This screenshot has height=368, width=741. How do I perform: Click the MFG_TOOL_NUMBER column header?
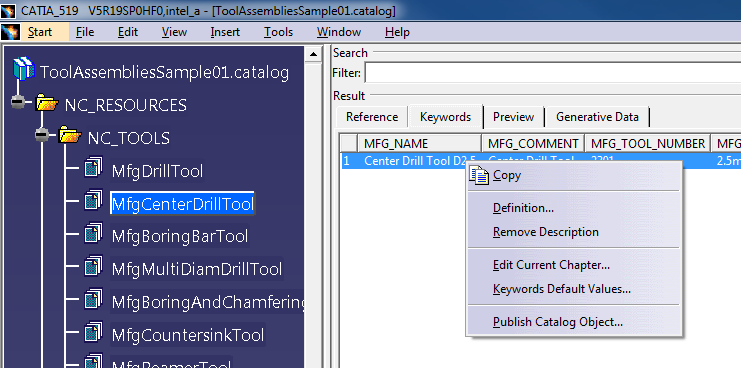coord(647,144)
